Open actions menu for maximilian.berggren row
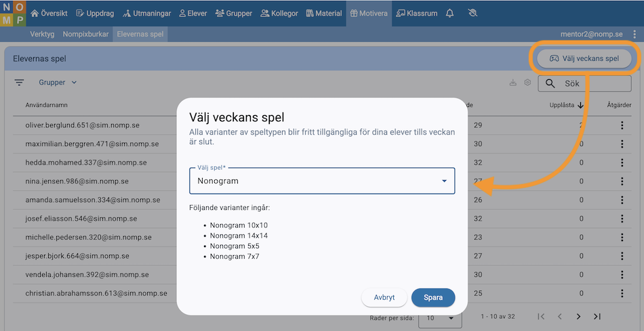This screenshot has height=331, width=644. point(622,144)
